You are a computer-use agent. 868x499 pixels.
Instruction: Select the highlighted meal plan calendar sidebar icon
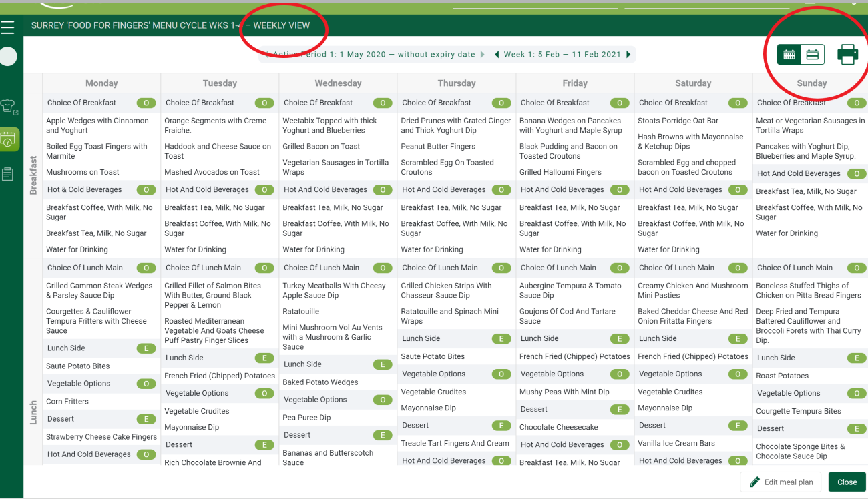9,140
